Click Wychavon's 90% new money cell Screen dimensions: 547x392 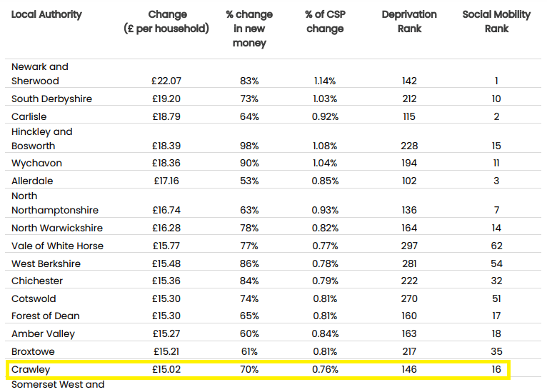coord(249,164)
